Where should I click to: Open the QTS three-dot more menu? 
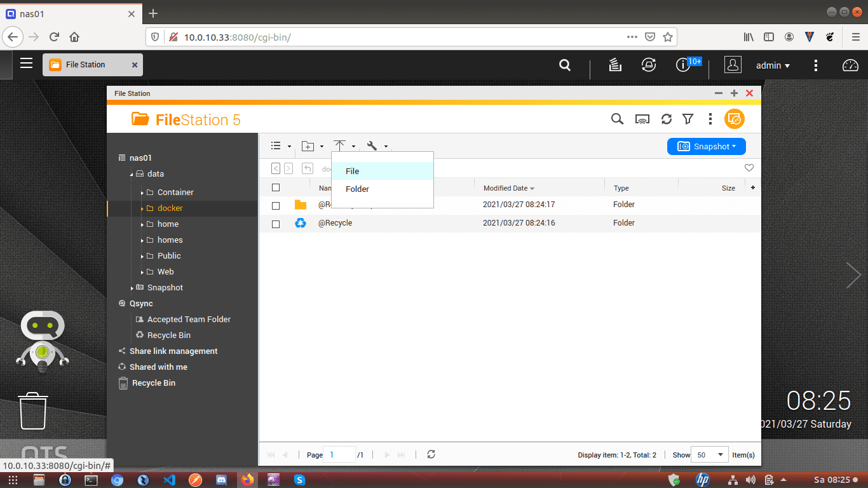click(816, 65)
